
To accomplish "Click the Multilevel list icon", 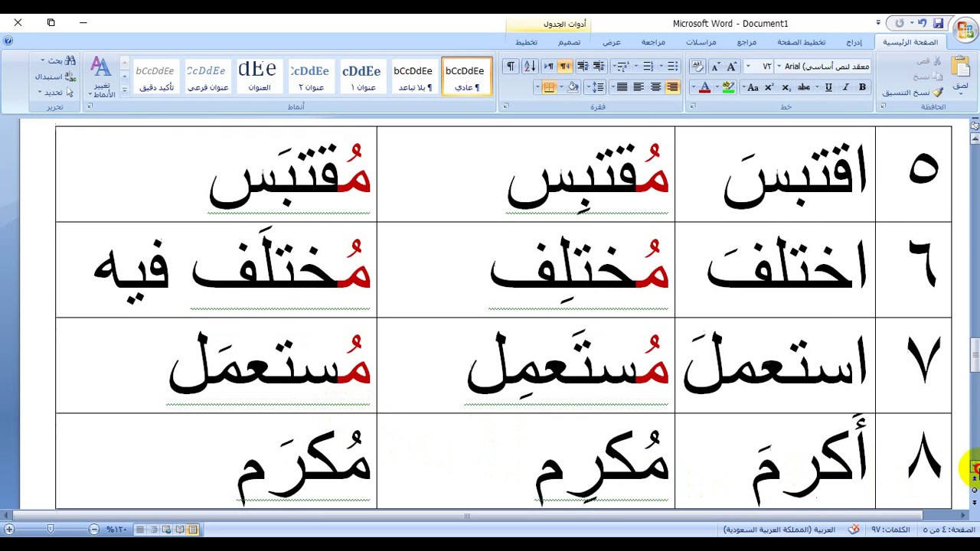I will pos(622,67).
